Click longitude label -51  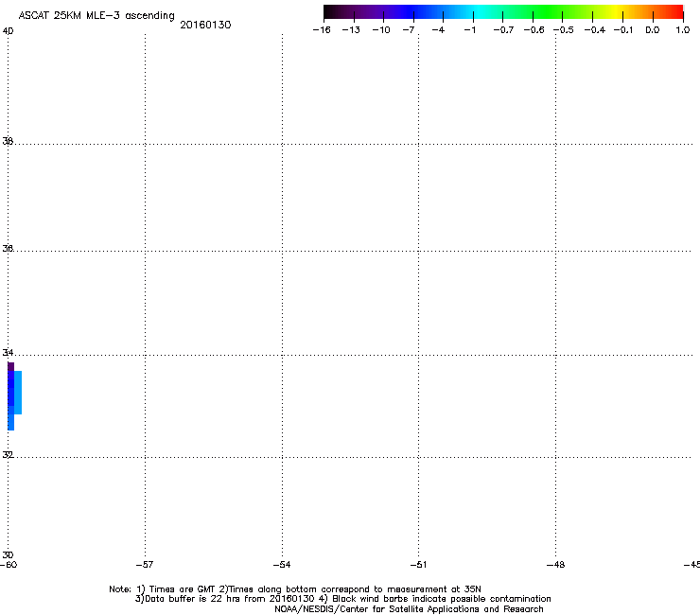[418, 565]
